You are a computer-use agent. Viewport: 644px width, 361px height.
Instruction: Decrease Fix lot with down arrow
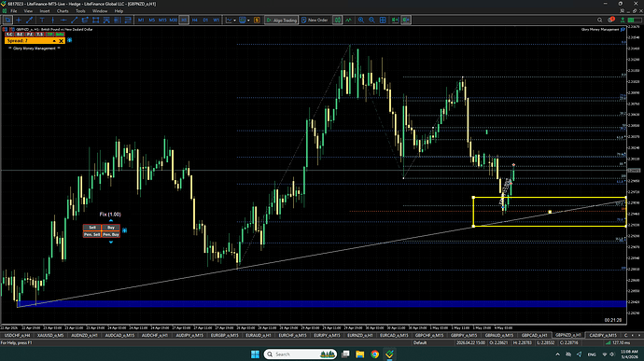point(111,243)
